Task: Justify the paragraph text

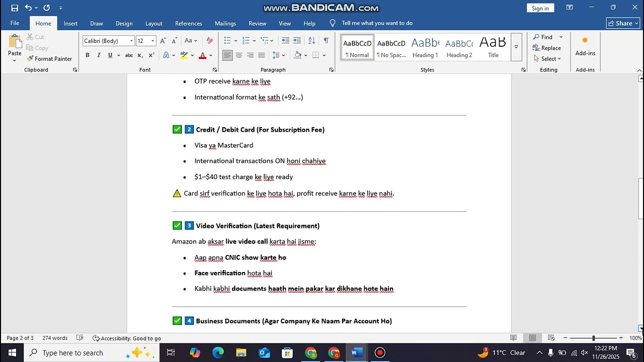Action: pos(262,55)
